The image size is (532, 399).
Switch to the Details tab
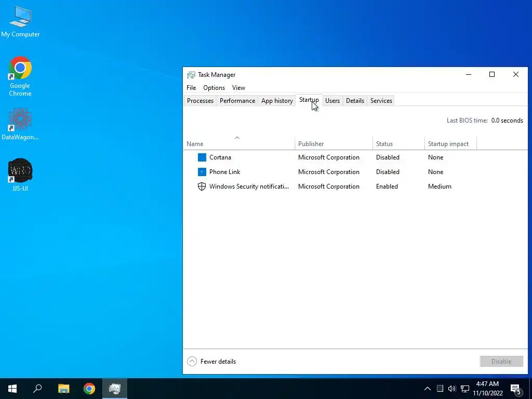click(355, 101)
